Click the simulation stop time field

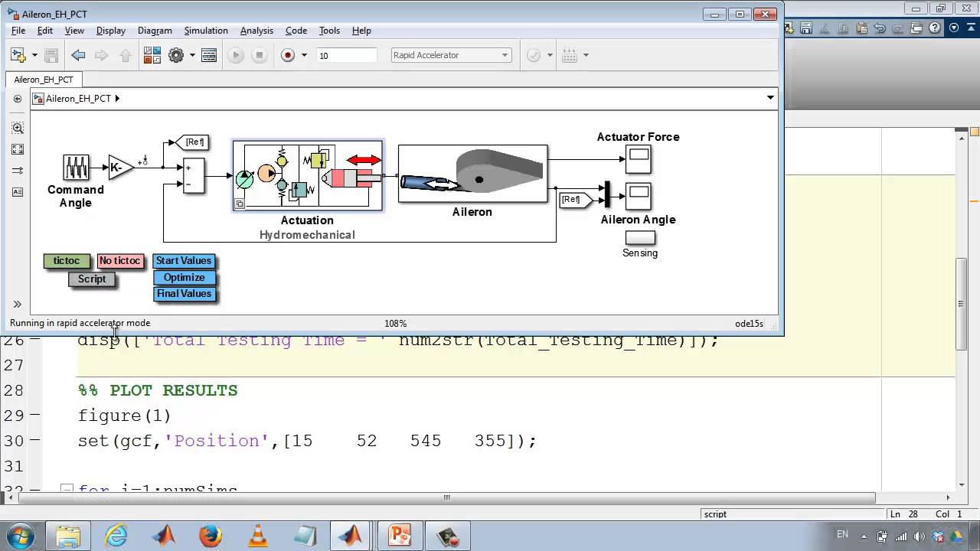tap(346, 55)
